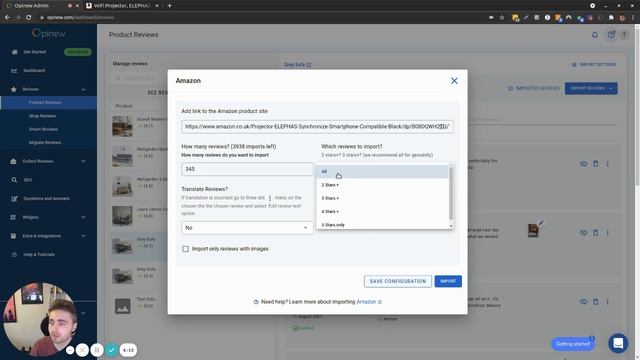
Task: Click the SEO magnifier icon in sidebar
Action: coord(14,180)
